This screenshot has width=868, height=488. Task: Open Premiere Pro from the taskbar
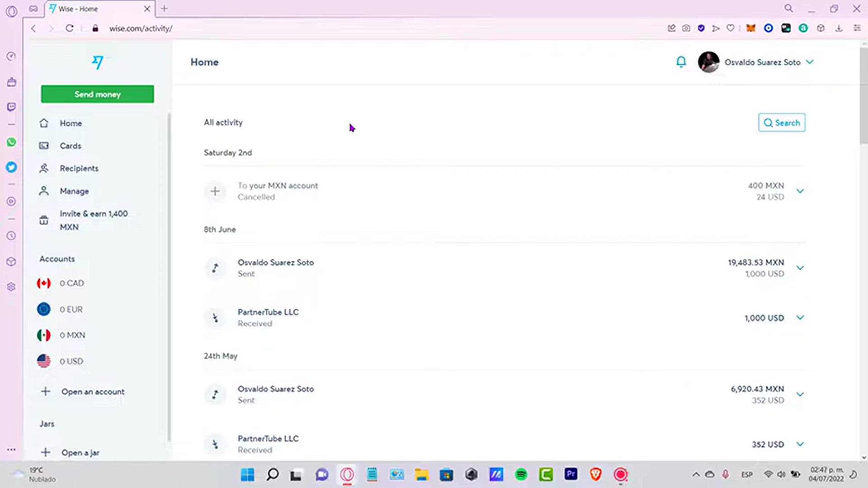571,474
